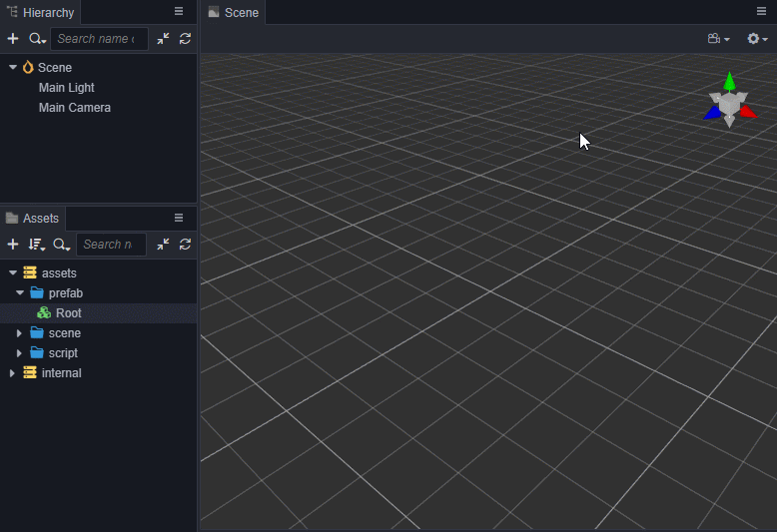Collapse all nodes in Hierarchy panel
The width and height of the screenshot is (777, 532).
163,39
